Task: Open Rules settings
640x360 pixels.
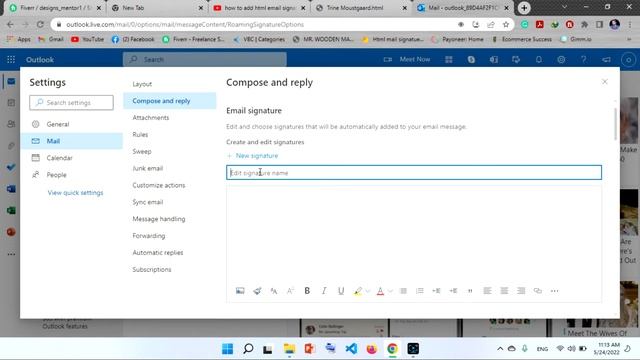Action: pyautogui.click(x=140, y=135)
